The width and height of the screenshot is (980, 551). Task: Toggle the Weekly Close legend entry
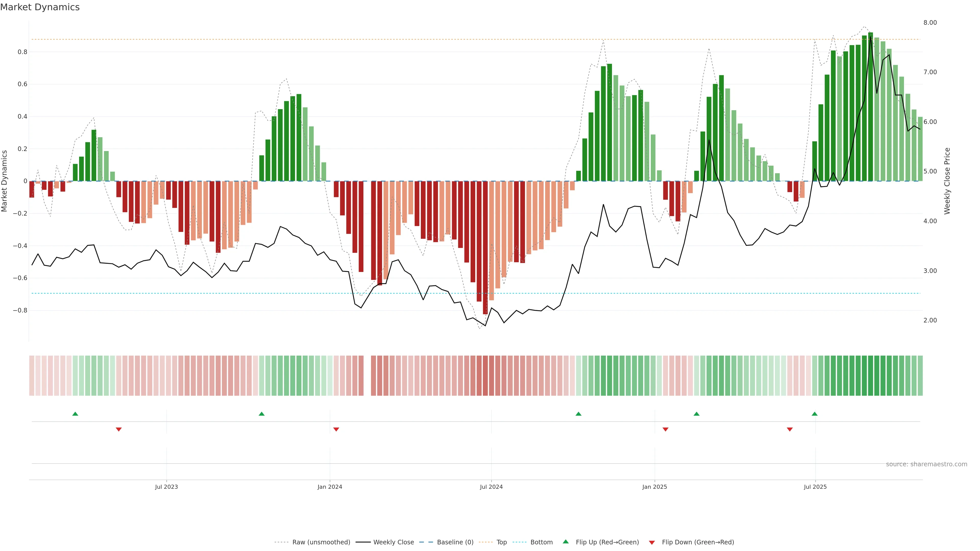(x=393, y=542)
